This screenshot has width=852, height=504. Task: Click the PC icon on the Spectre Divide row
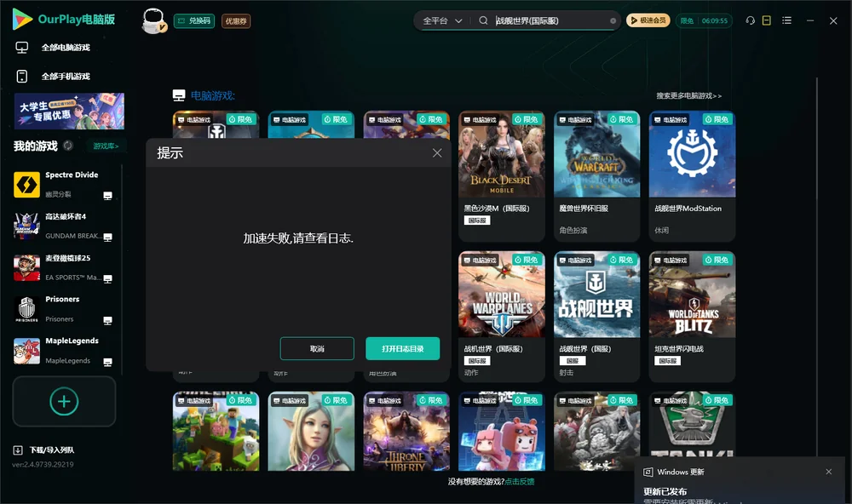coord(107,196)
